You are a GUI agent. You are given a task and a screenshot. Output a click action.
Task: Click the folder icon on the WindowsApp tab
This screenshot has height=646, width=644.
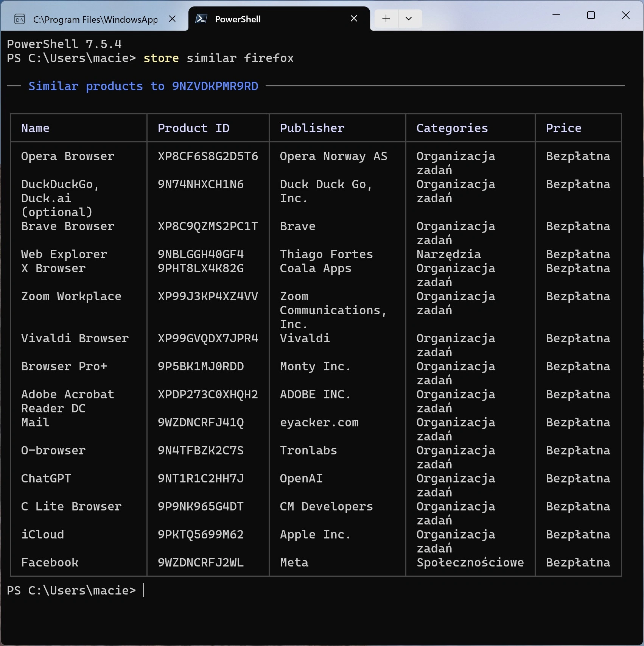point(20,19)
